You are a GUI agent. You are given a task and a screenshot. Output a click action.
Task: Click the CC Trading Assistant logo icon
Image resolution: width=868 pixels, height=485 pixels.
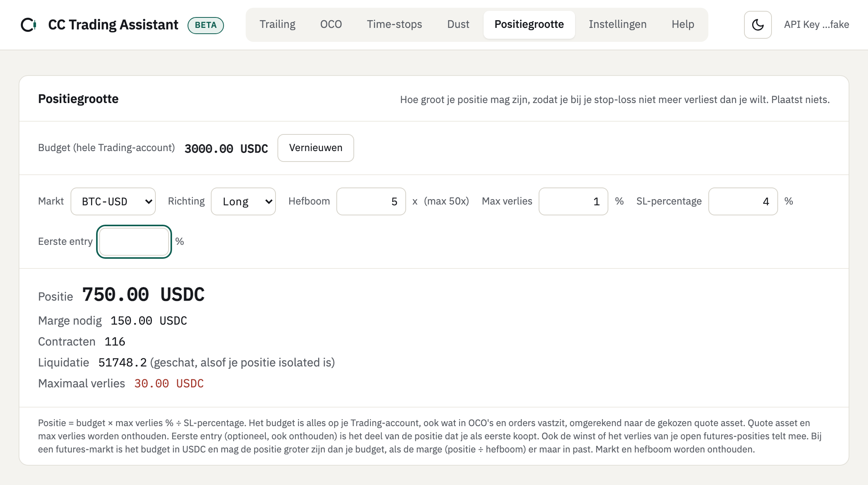tap(29, 25)
